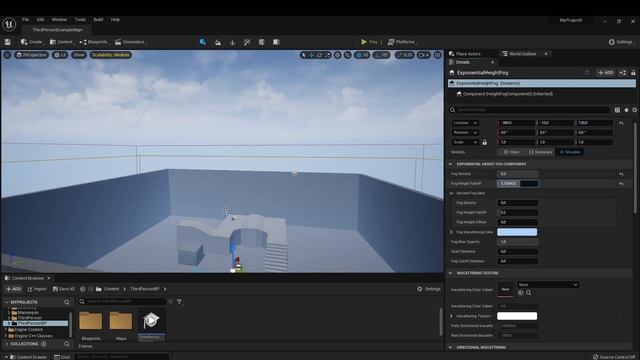Switch to Landscape mode icon
640x360 pixels.
pos(218,42)
